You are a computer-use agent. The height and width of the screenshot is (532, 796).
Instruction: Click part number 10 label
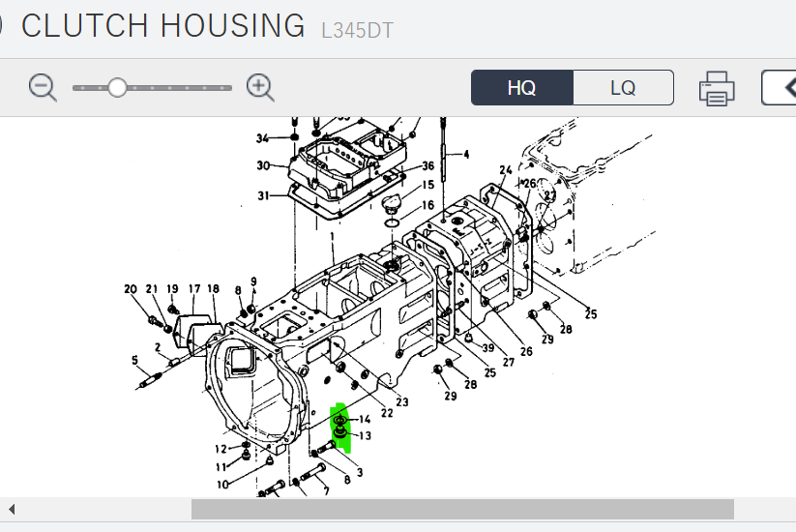pos(222,485)
